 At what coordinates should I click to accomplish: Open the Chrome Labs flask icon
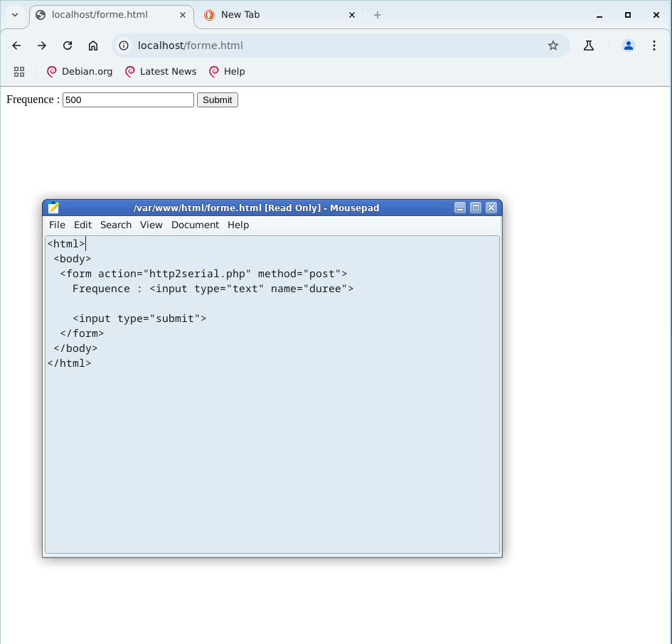(589, 45)
